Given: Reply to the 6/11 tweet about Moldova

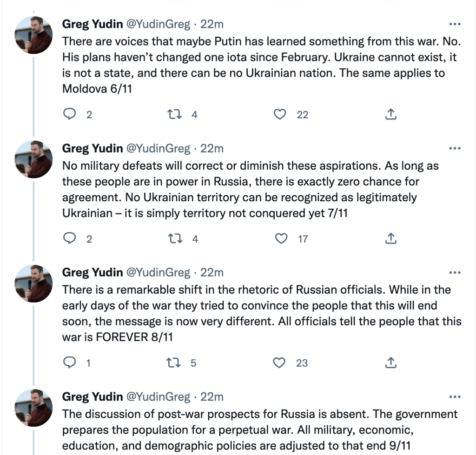Looking at the screenshot, I should 69,114.
